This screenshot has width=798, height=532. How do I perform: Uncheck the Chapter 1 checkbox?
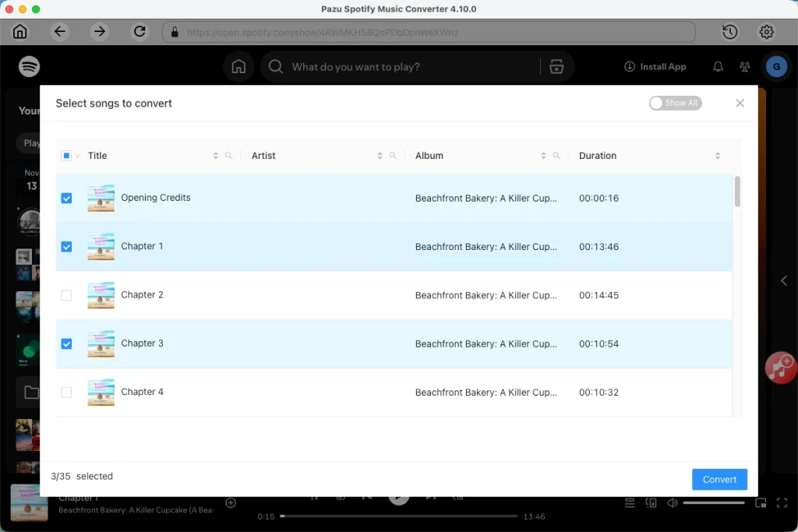(66, 247)
